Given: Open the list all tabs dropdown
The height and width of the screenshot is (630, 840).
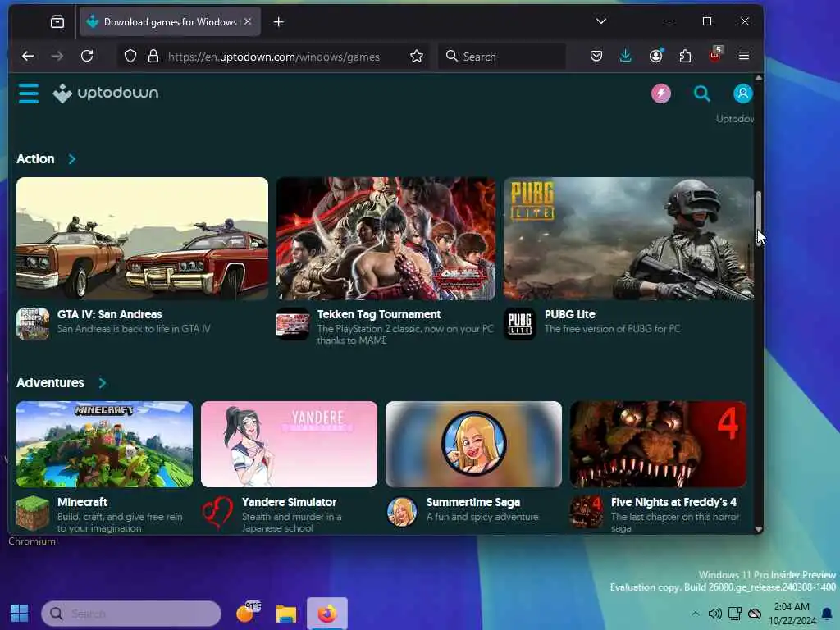Looking at the screenshot, I should [601, 21].
